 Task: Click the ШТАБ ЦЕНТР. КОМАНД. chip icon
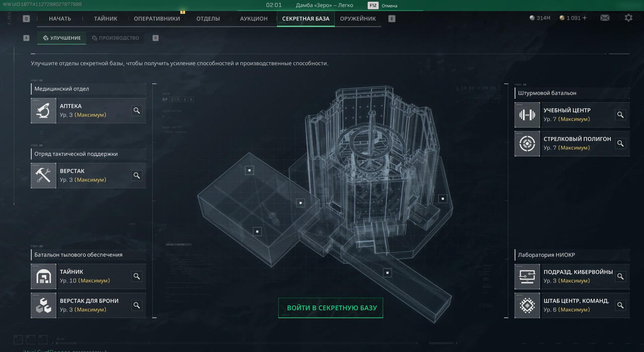(x=527, y=305)
